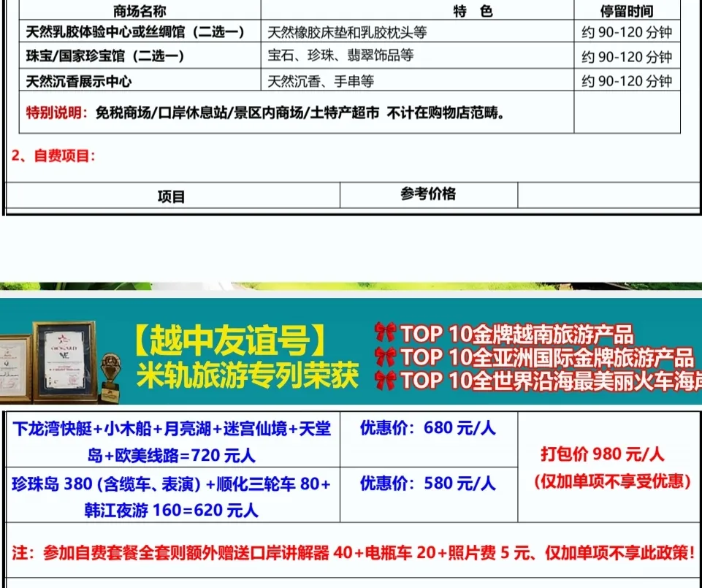Screen dimensions: 702x588
Task: Click the 2、自费项目 section heading
Action: pos(54,156)
